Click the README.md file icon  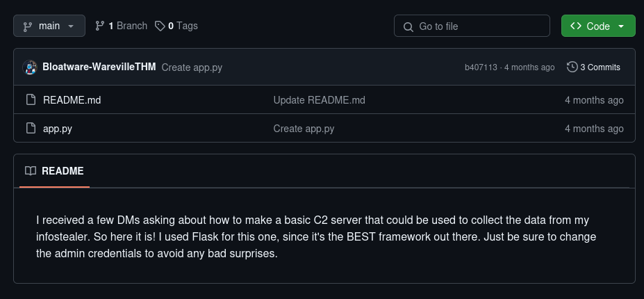(x=31, y=100)
